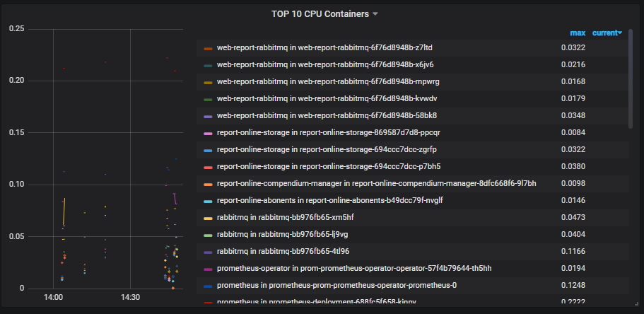Click color swatch of report-online-abonents
Viewport: 644px width, 314px height.
(208, 202)
